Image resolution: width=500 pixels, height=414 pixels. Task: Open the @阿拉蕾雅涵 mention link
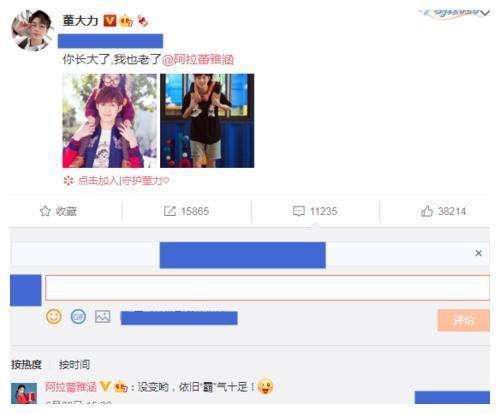(197, 59)
